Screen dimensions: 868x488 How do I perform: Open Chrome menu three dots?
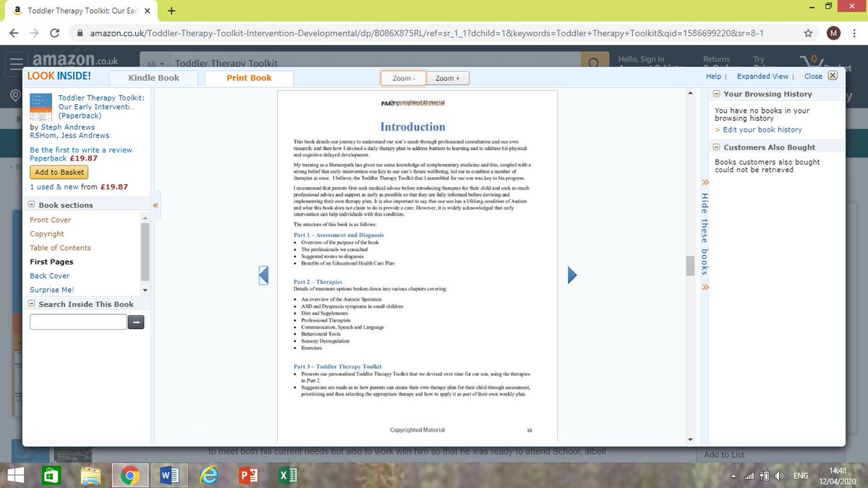coord(854,33)
